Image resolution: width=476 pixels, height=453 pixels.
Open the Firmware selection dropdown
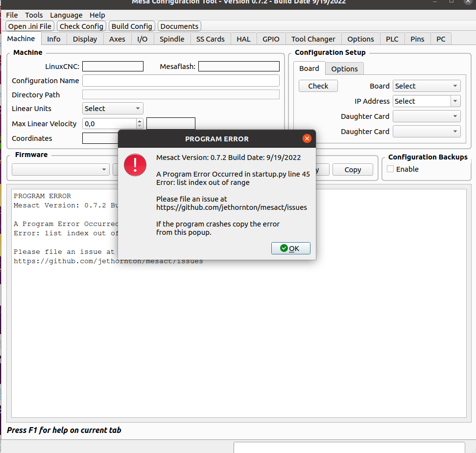[61, 169]
